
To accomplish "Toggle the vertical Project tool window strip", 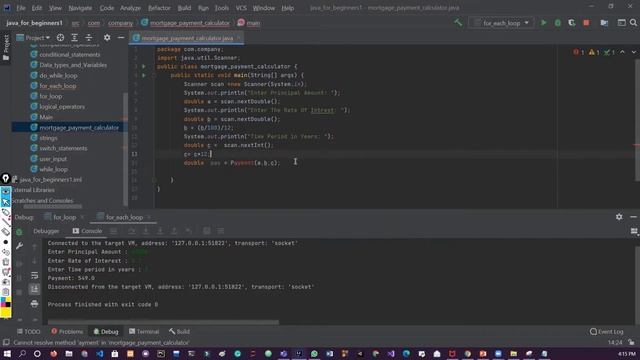I will pos(6,47).
